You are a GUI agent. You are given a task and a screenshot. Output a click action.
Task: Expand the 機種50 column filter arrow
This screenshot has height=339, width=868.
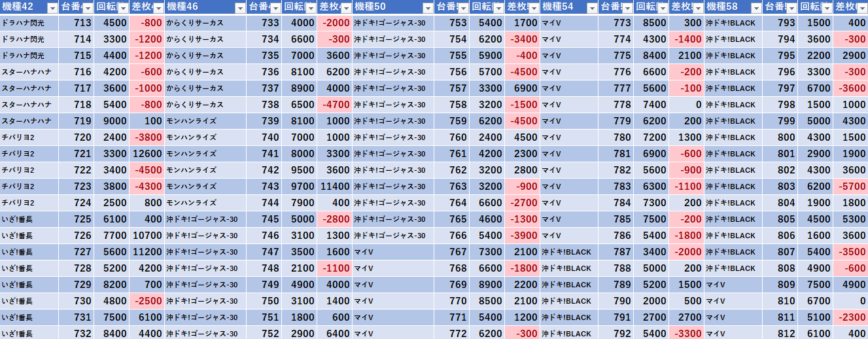click(x=428, y=8)
